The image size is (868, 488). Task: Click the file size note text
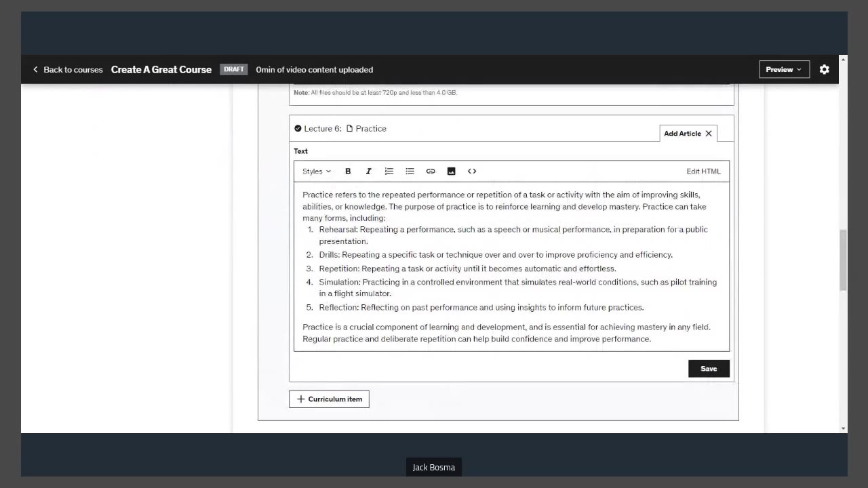click(376, 93)
